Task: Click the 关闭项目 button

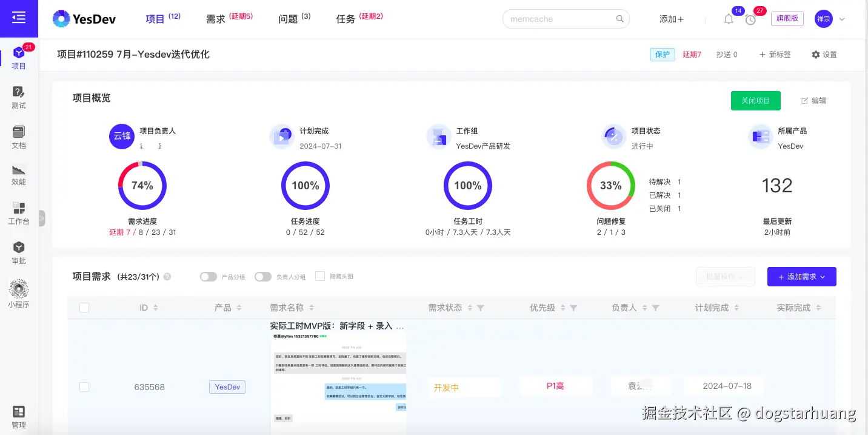Action: pos(756,101)
